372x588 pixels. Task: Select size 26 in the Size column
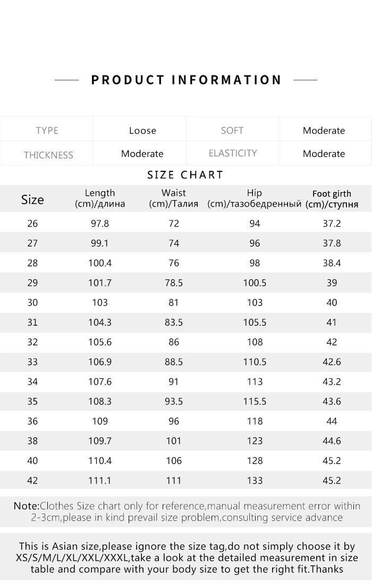tap(32, 223)
